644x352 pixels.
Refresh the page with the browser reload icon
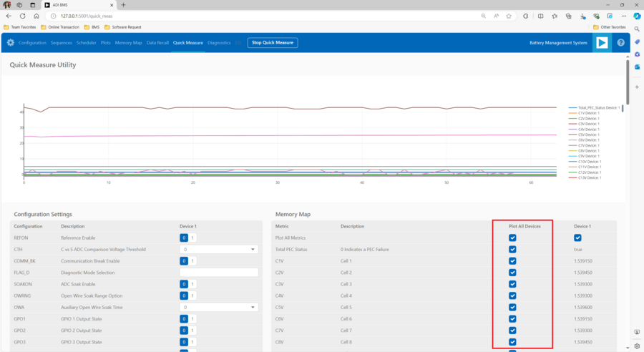tap(22, 16)
